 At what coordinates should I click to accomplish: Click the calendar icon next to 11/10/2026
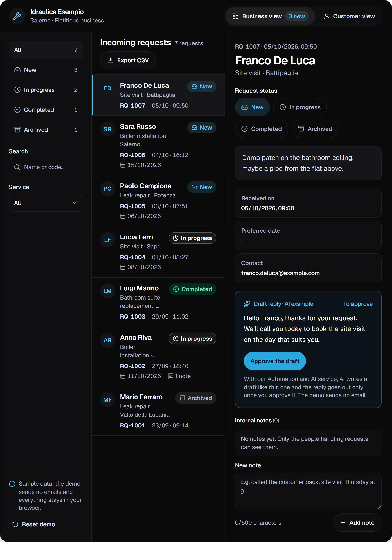click(123, 376)
